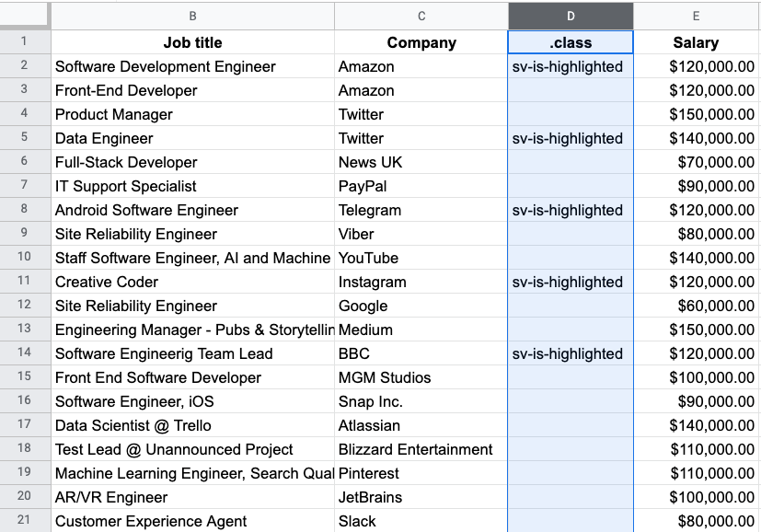Click the 'Job title' header cell
The image size is (761, 532).
[191, 42]
